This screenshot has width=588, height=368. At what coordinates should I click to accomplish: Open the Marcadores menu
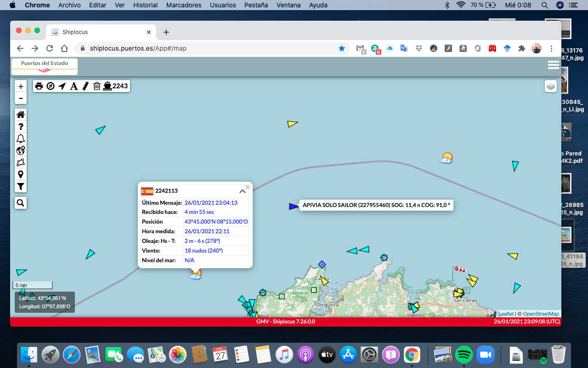pos(184,5)
